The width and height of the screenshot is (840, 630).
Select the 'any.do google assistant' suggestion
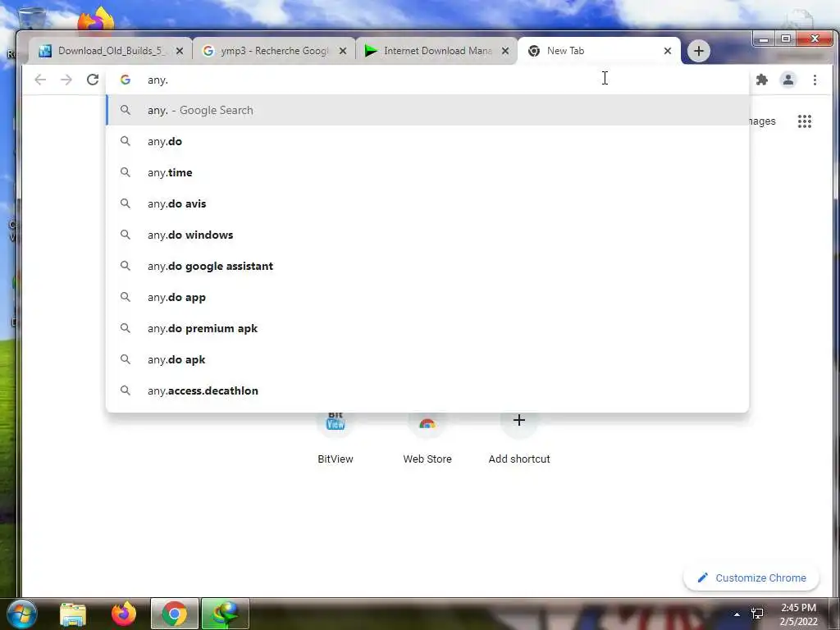pos(427,266)
